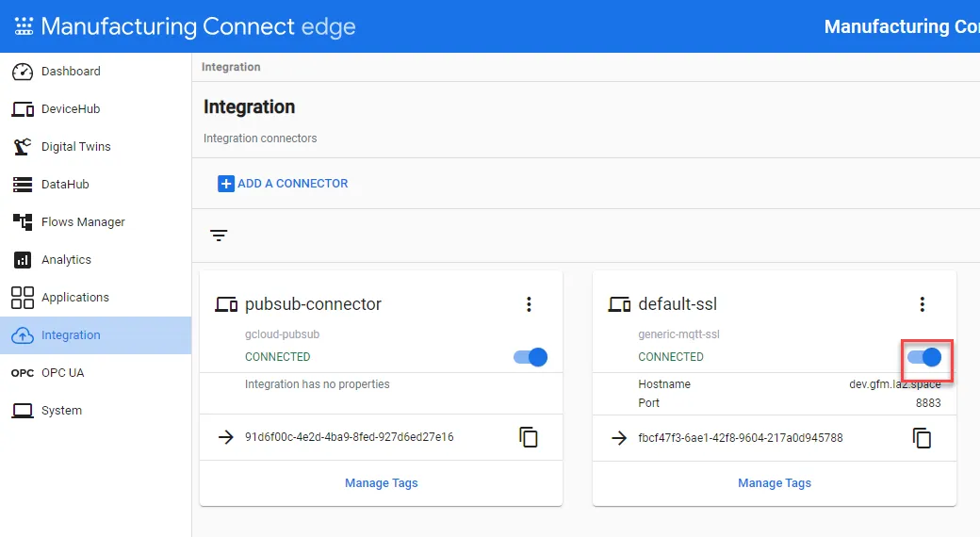980x537 pixels.
Task: Click 'Integration has no properties' text
Action: coord(317,384)
